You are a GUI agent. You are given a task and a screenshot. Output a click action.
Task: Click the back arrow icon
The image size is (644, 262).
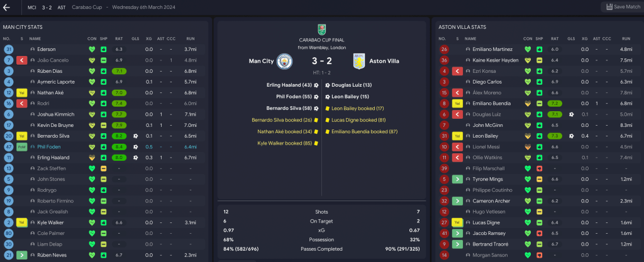7,7
